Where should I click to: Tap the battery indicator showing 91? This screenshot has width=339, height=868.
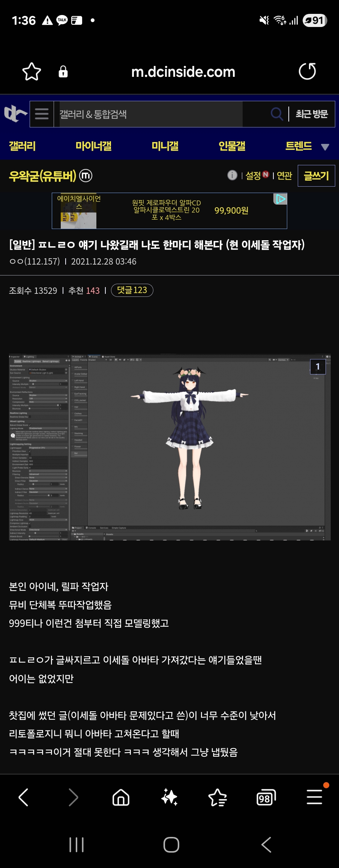[x=315, y=20]
